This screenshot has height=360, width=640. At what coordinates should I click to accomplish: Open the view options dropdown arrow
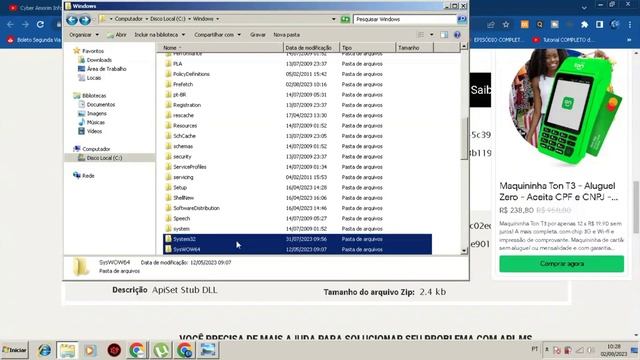point(431,35)
